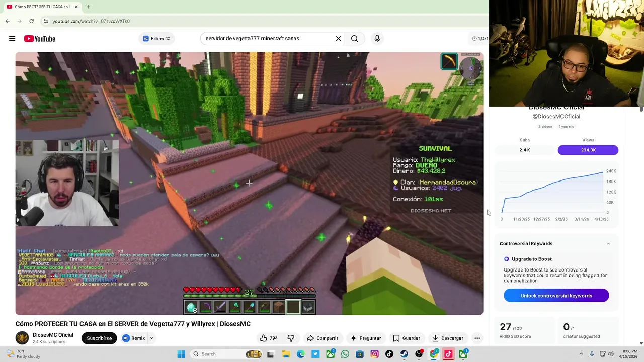Open the DiosesMC Oficial channel avatar

click(x=22, y=338)
